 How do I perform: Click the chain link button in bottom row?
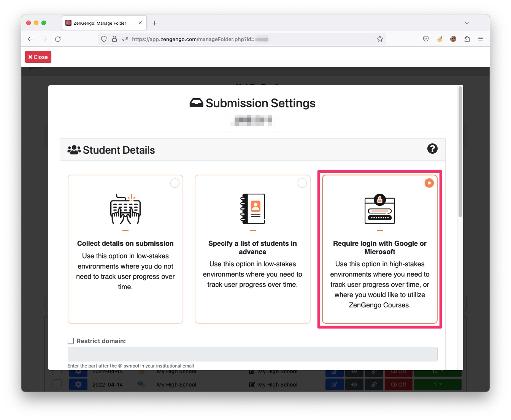pos(374,384)
